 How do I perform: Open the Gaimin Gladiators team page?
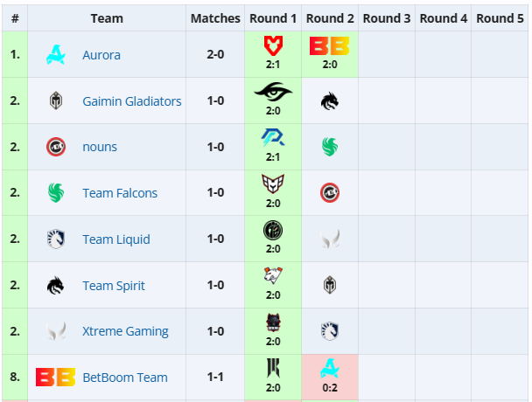[x=132, y=101]
